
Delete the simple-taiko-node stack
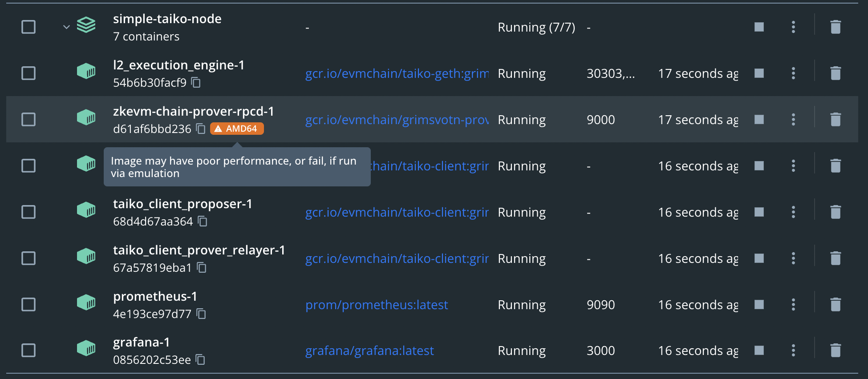[836, 27]
